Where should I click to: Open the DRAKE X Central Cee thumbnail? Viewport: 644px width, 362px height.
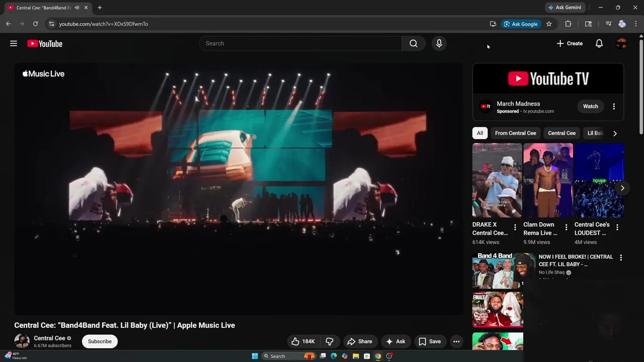[x=497, y=180]
